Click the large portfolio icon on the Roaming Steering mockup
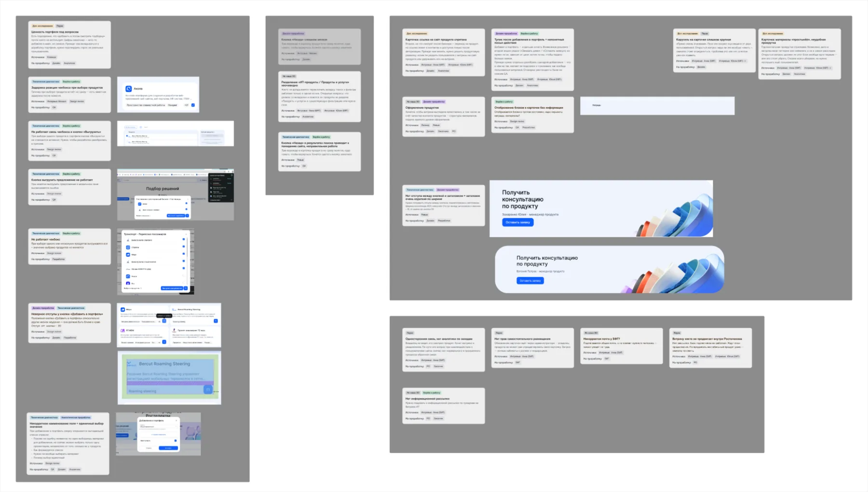The height and width of the screenshot is (492, 868). click(208, 389)
